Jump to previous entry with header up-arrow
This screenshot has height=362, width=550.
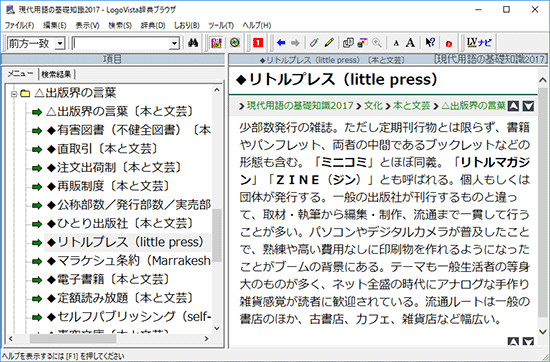point(513,106)
